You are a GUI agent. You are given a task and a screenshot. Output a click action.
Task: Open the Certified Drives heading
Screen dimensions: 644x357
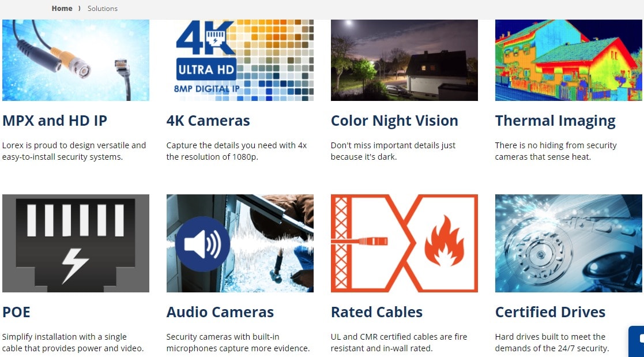click(550, 312)
